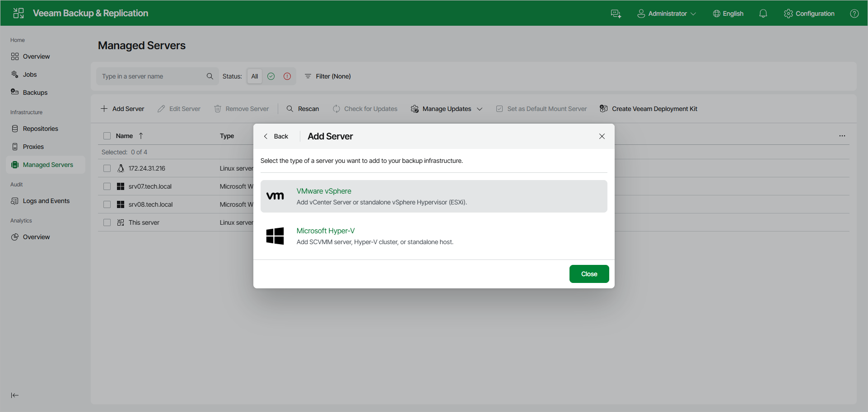The width and height of the screenshot is (868, 412).
Task: Click the search magnifier icon
Action: (210, 76)
